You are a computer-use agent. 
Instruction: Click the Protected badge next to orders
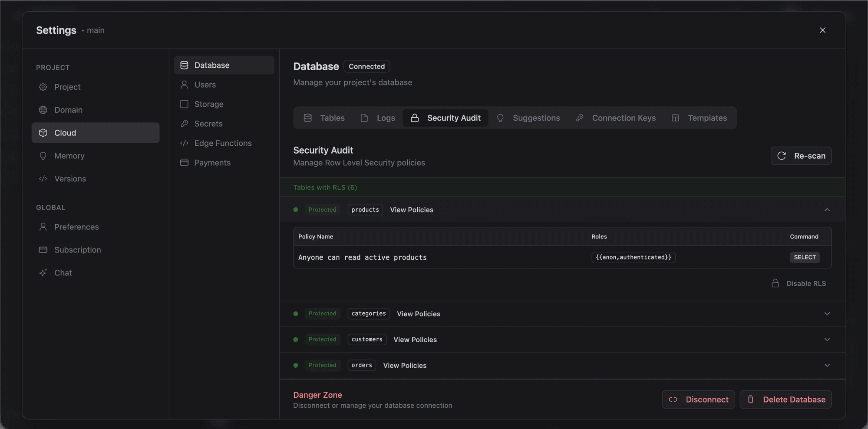coord(322,365)
